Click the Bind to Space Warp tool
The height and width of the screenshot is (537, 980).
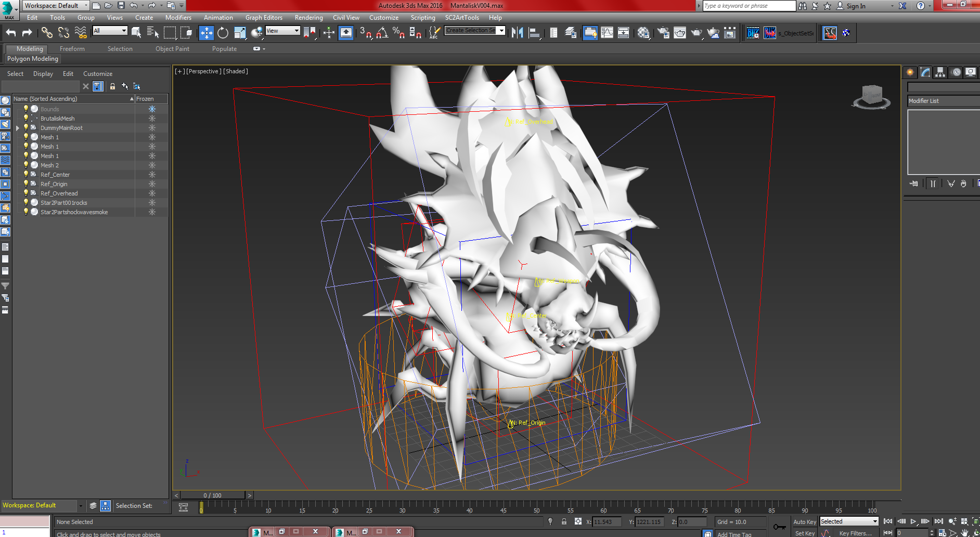(x=81, y=33)
